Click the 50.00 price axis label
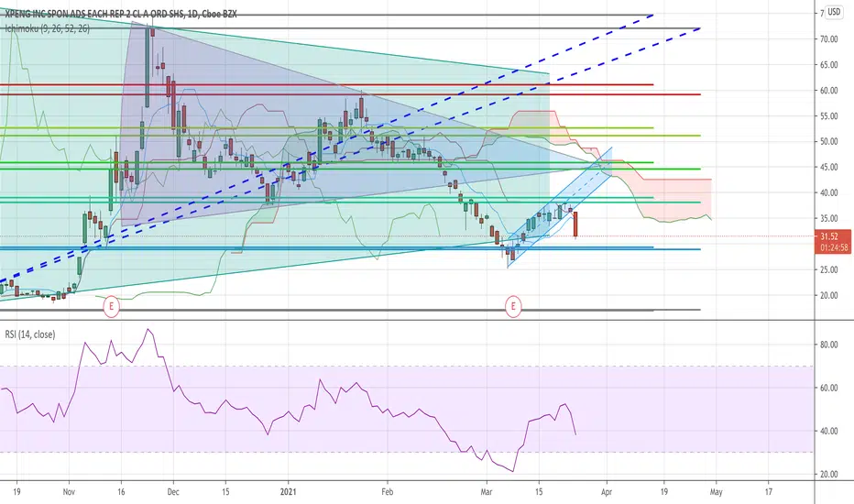This screenshot has height=504, width=854. click(829, 142)
